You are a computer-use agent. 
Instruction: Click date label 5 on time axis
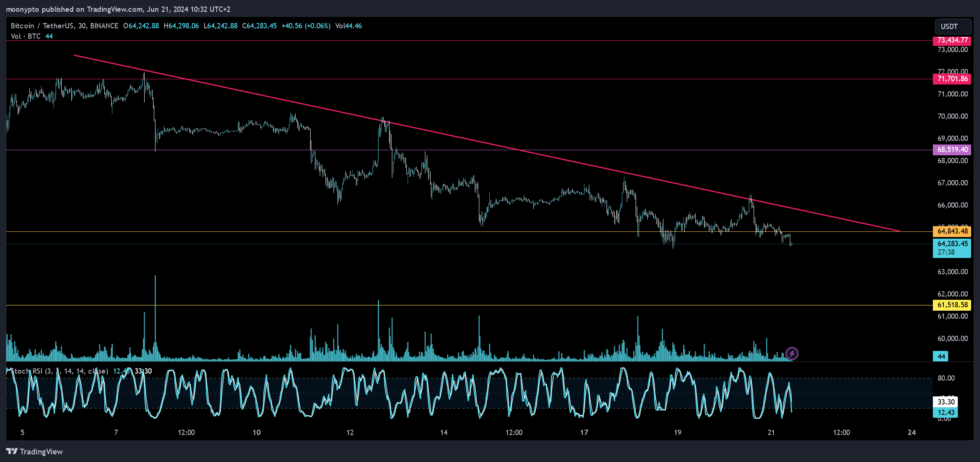(23, 433)
